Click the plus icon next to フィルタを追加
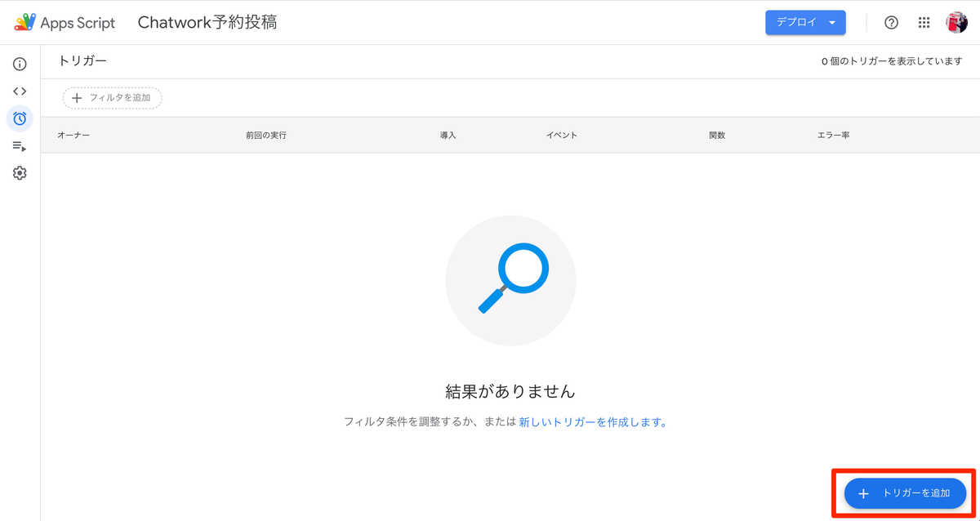 pyautogui.click(x=77, y=97)
